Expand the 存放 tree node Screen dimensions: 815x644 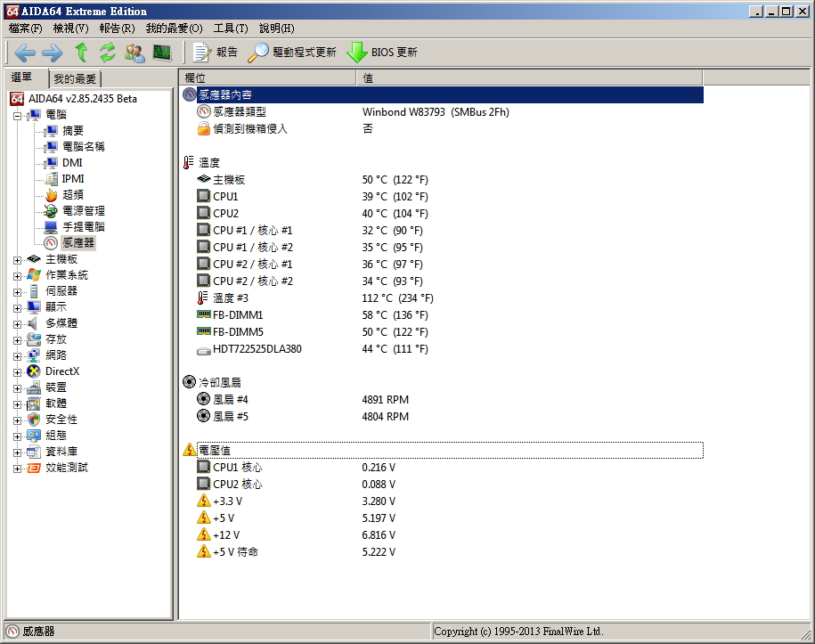(17, 341)
